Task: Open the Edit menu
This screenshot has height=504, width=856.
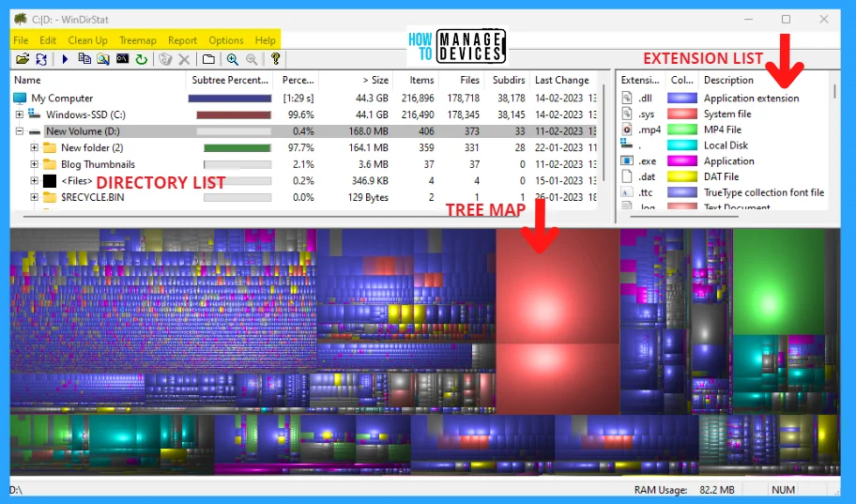Action: click(48, 40)
